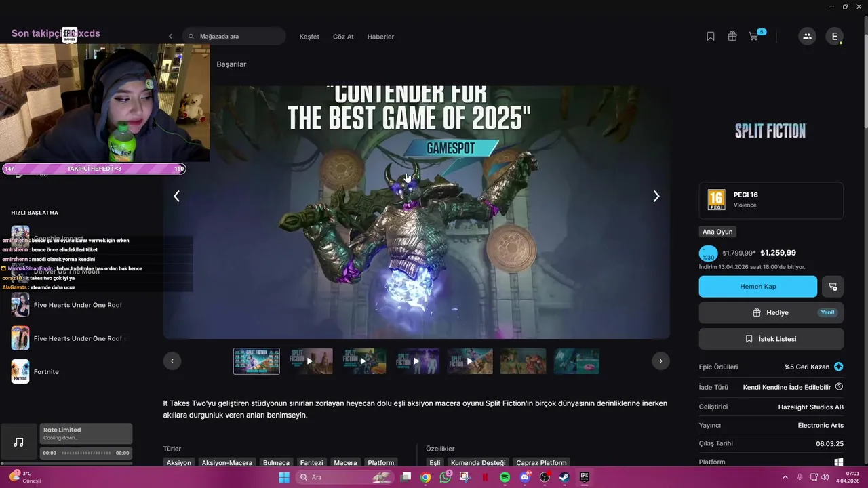Open Discord from the taskbar
Image resolution: width=868 pixels, height=488 pixels.
point(524,477)
